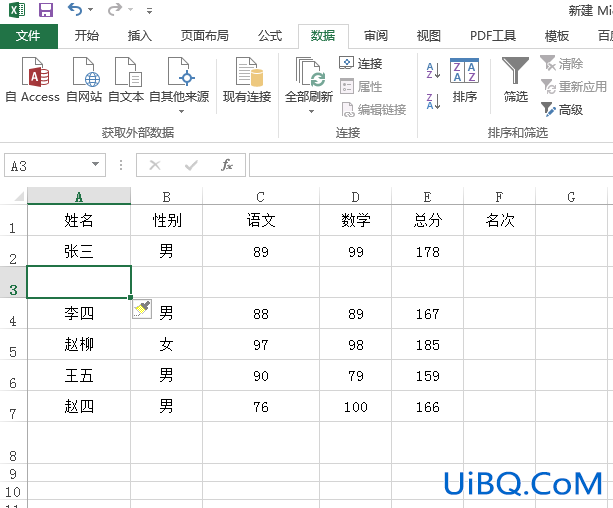
Task: Select cell containing 女
Action: tap(167, 344)
